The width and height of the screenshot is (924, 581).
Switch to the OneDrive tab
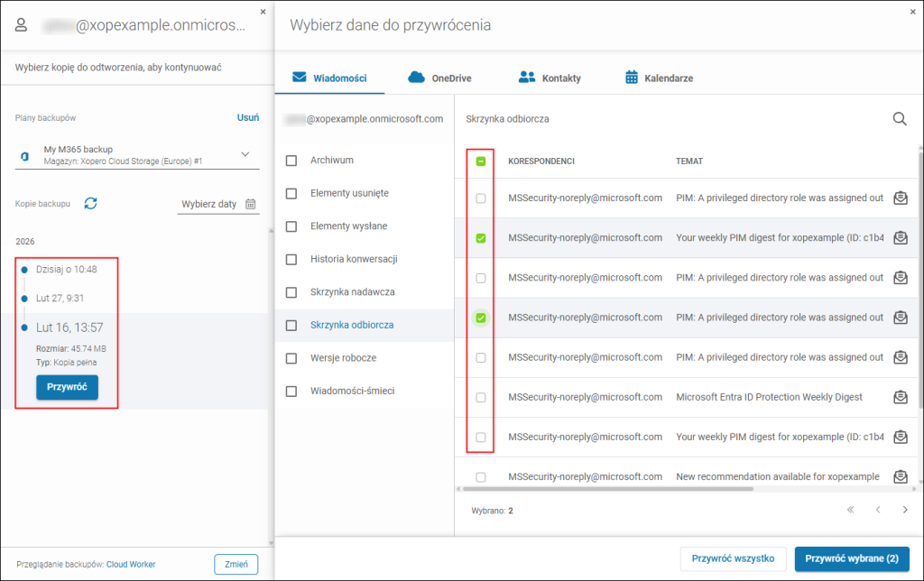pos(439,78)
